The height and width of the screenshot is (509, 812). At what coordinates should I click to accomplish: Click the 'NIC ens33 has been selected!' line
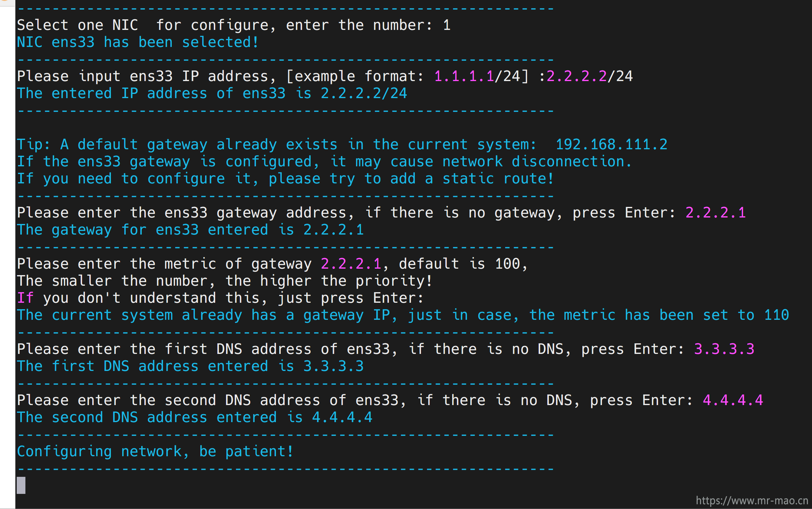(x=138, y=42)
